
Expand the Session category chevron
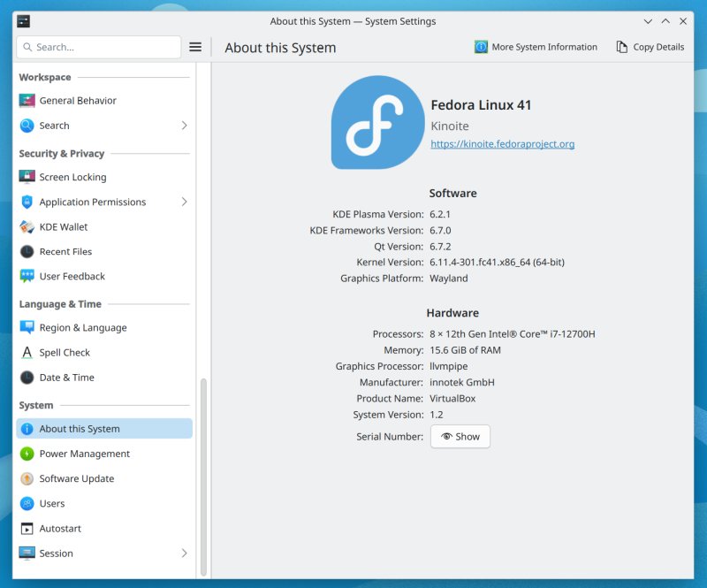(x=184, y=554)
